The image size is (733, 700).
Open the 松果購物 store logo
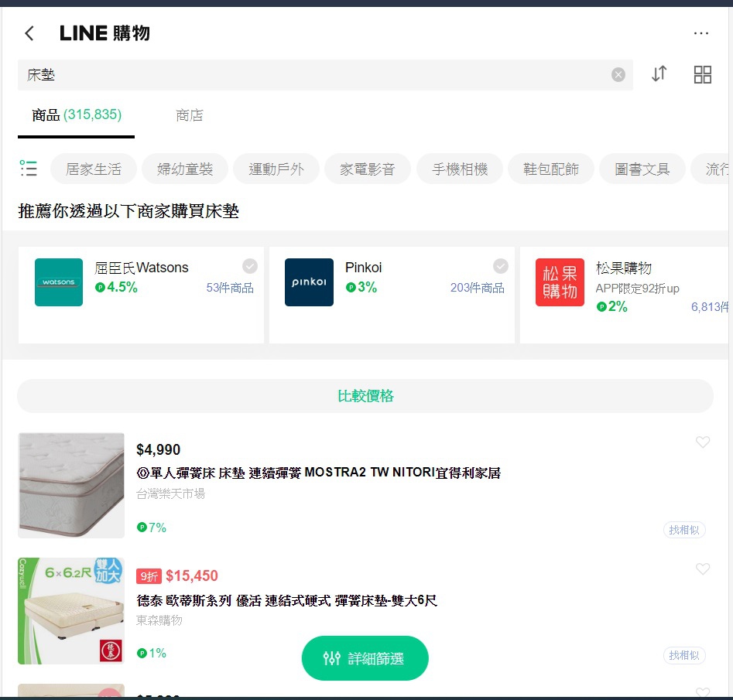click(560, 282)
